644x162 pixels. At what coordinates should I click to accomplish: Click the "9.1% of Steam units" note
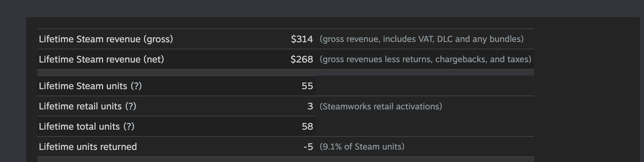pyautogui.click(x=362, y=147)
